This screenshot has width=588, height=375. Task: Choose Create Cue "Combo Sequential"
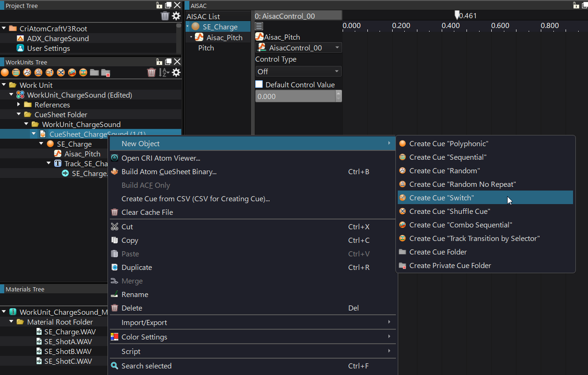485,225
